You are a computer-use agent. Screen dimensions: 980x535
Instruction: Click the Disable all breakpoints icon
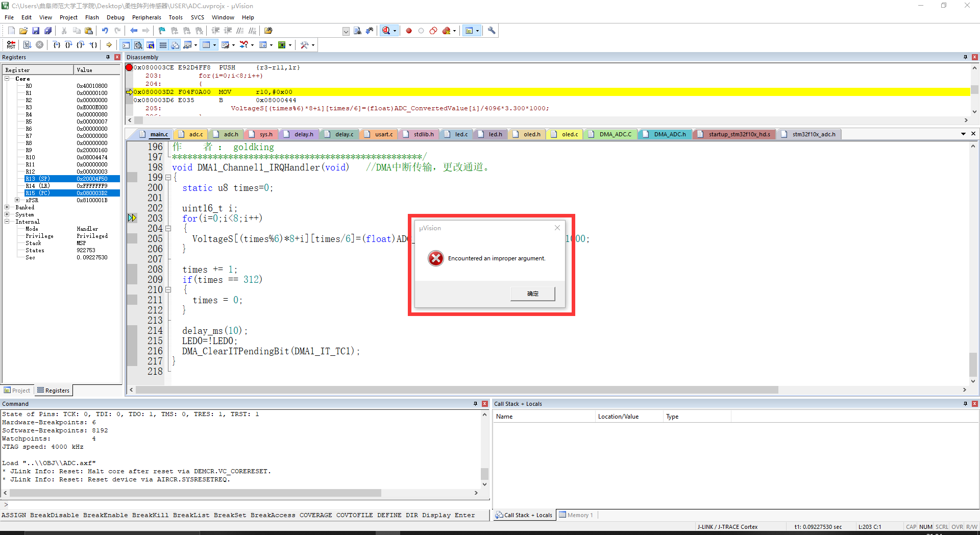click(x=433, y=31)
